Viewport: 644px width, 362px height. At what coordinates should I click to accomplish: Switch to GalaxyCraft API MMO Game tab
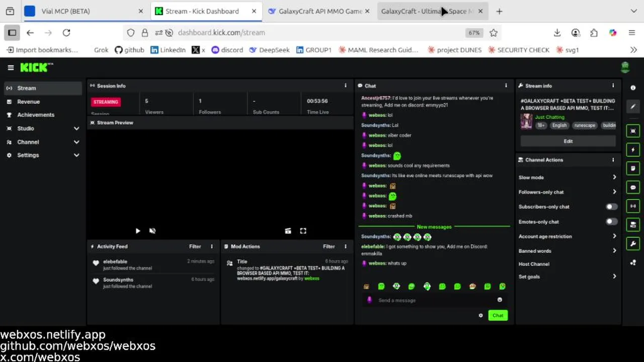click(319, 11)
